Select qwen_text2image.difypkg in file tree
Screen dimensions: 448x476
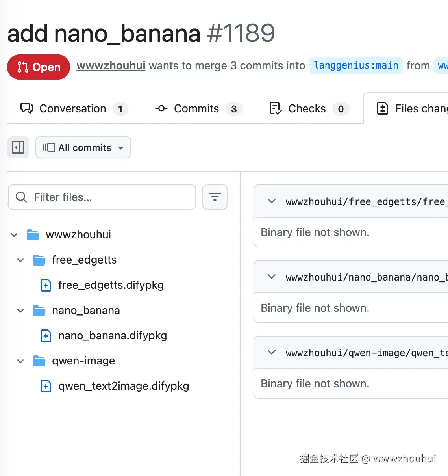[124, 386]
